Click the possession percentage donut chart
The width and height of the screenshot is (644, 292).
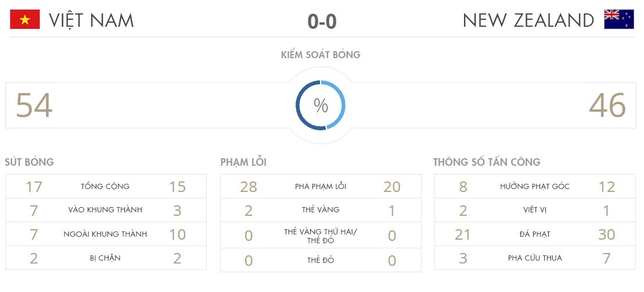321,106
